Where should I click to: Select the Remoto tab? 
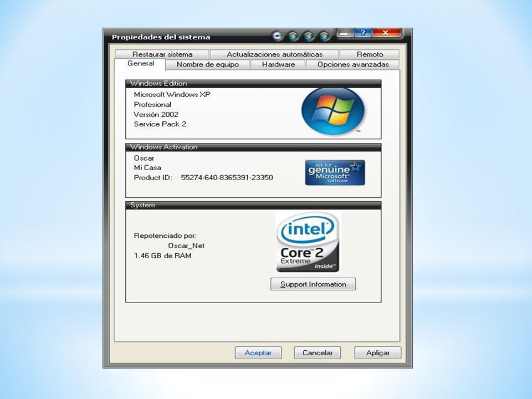coord(370,54)
